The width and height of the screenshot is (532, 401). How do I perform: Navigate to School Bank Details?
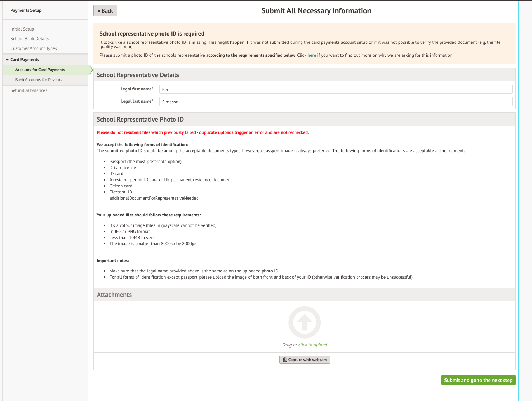[x=29, y=39]
